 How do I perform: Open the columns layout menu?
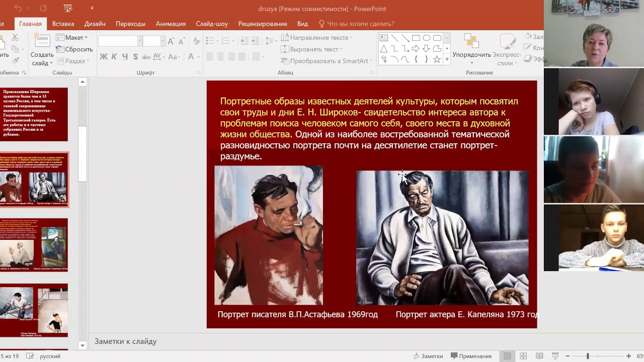[x=259, y=57]
